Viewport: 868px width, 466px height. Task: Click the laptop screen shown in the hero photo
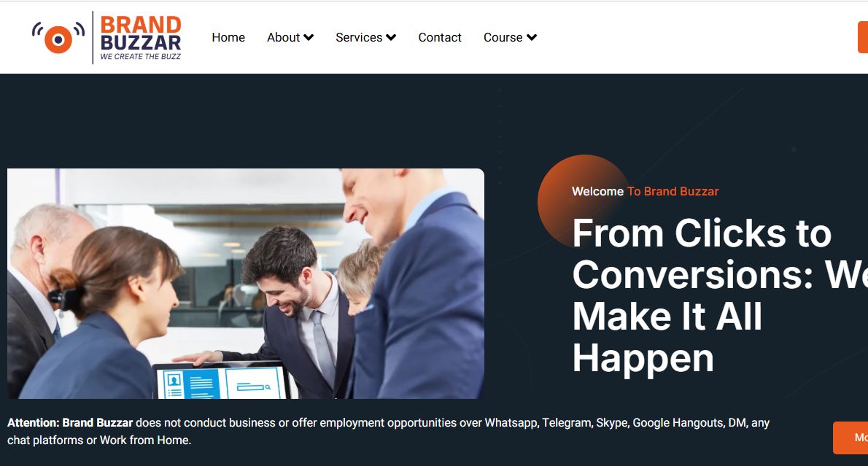(220, 382)
